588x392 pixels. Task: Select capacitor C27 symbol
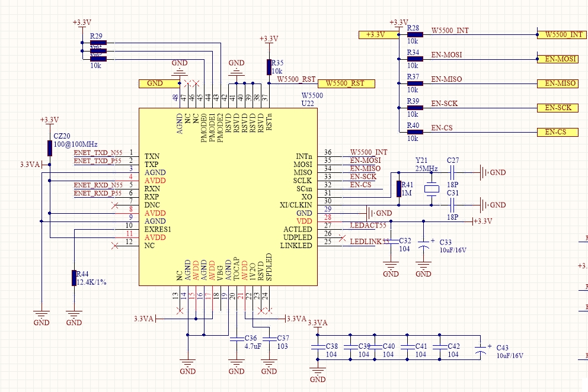pos(452,173)
